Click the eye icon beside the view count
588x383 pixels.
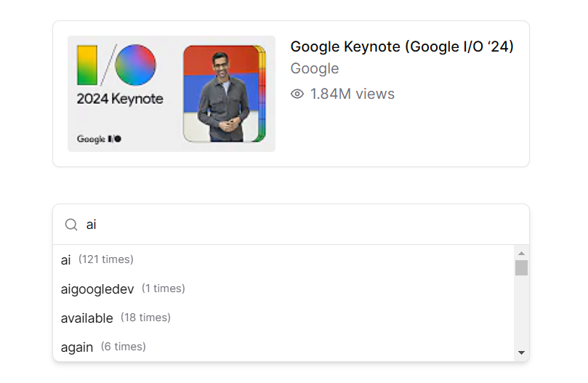coord(297,94)
